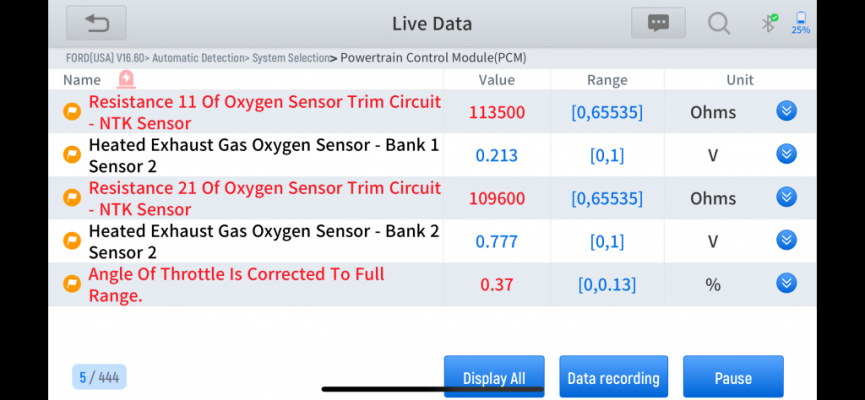Tap the 5 / 444 item counter
This screenshot has height=400, width=865.
[x=99, y=377]
